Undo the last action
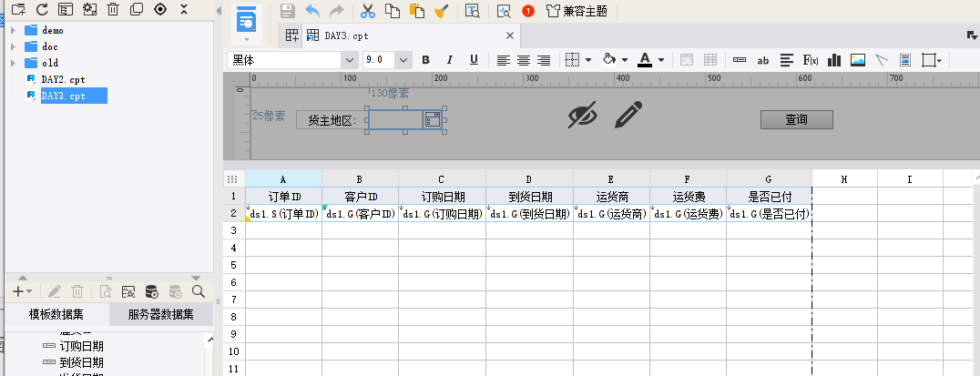The height and width of the screenshot is (376, 980). 312,11
